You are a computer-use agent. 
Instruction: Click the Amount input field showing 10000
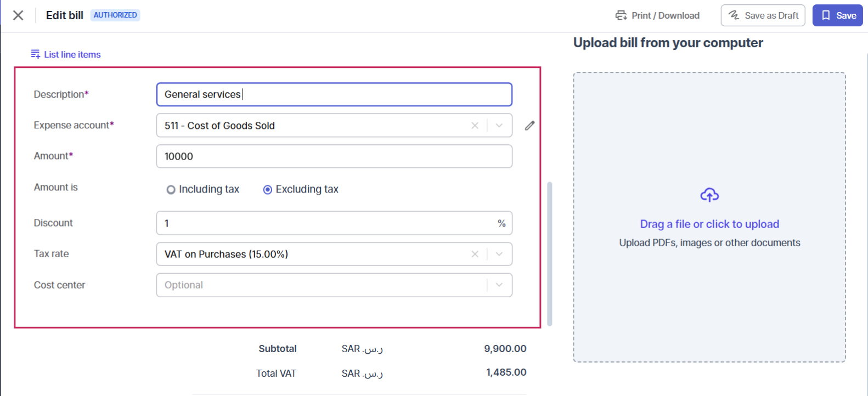334,156
